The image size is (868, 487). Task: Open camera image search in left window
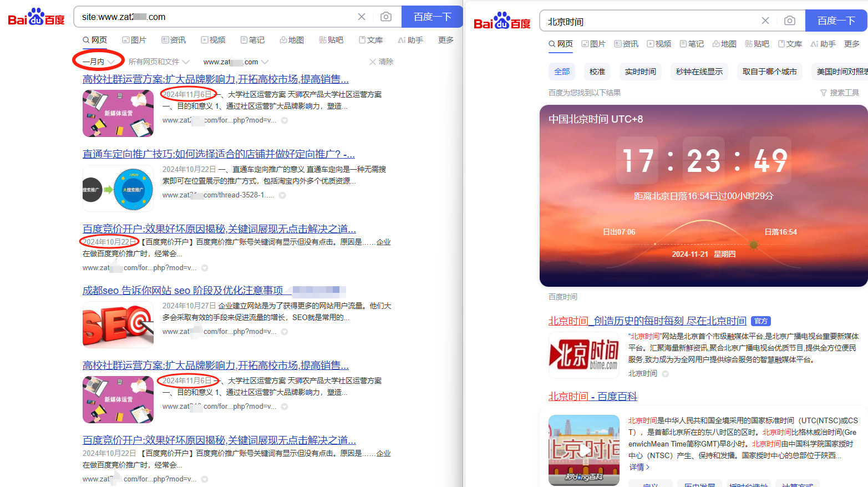(386, 17)
